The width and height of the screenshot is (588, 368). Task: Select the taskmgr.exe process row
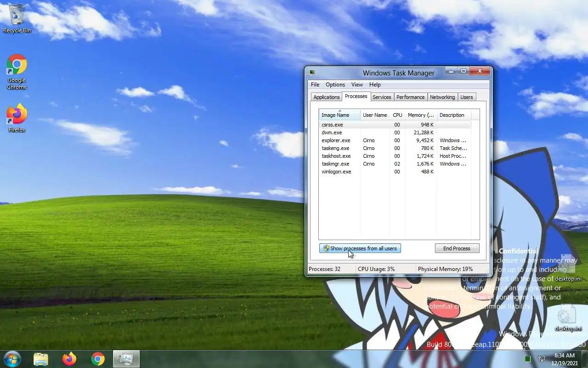pos(395,164)
